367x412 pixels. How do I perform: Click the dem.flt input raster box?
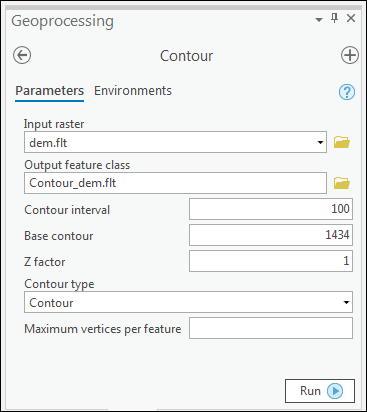click(x=175, y=142)
